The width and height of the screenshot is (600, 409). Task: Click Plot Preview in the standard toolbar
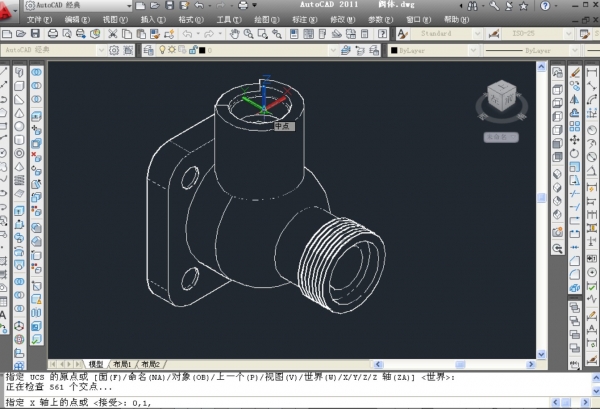coord(67,34)
